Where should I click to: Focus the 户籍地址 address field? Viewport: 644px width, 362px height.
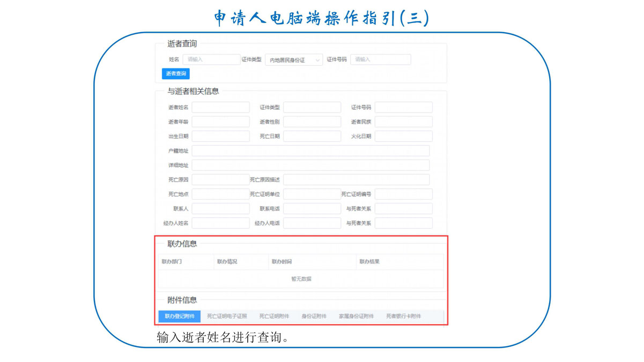(x=310, y=151)
